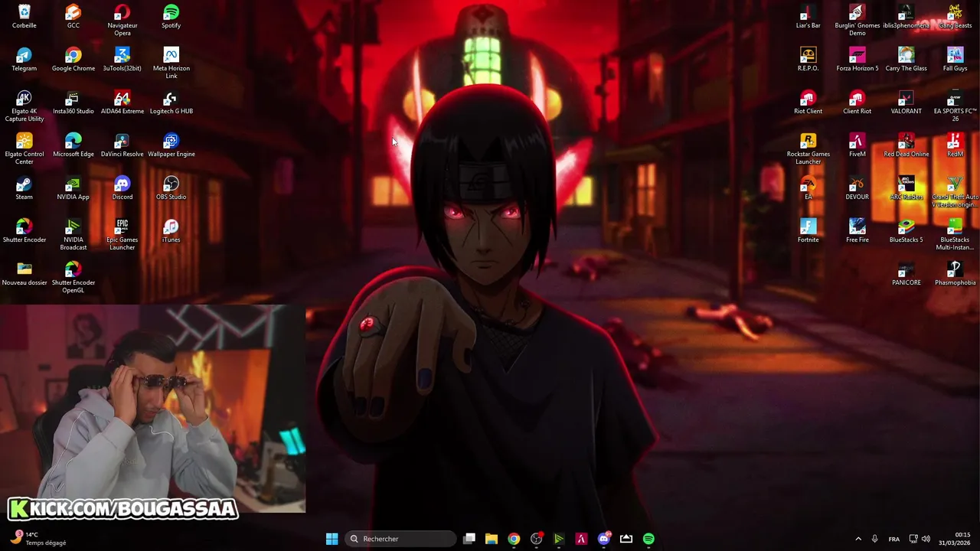Select the EA desktop shortcut

pyautogui.click(x=808, y=188)
